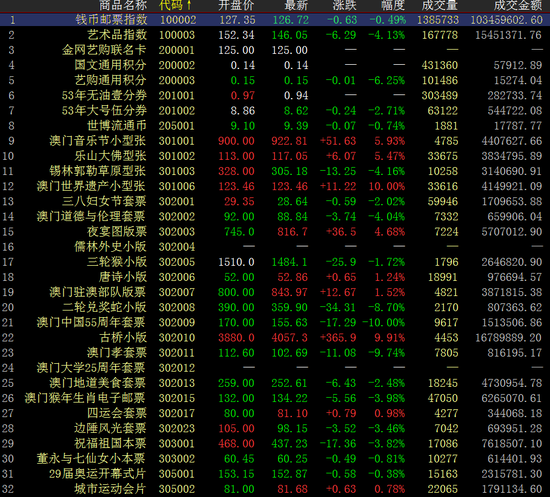Select 澳门音乐节小型张 row
Viewport: 550px width, 497px height.
(x=275, y=141)
